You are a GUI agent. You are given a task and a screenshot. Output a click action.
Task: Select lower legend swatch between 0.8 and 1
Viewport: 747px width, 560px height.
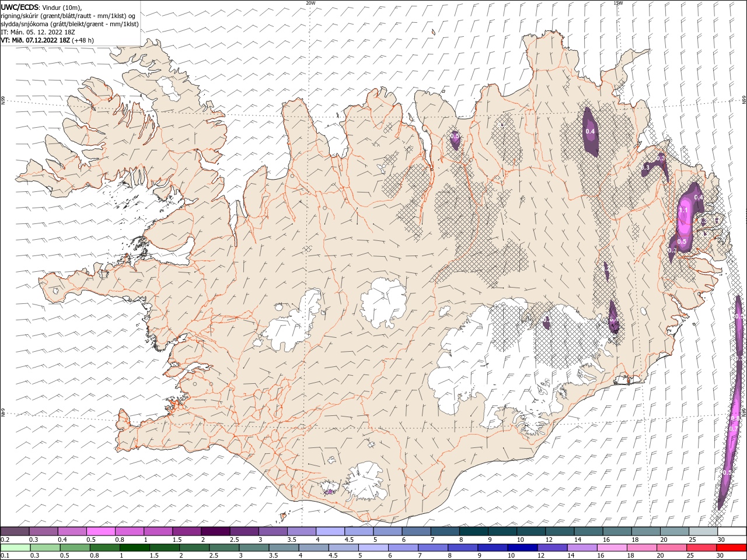(x=105, y=548)
